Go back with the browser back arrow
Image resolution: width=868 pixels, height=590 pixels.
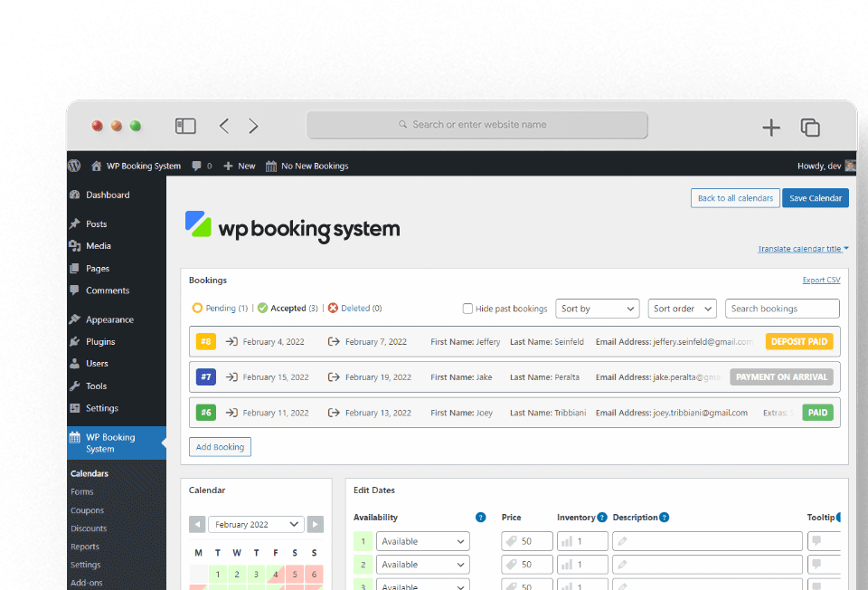click(x=224, y=126)
